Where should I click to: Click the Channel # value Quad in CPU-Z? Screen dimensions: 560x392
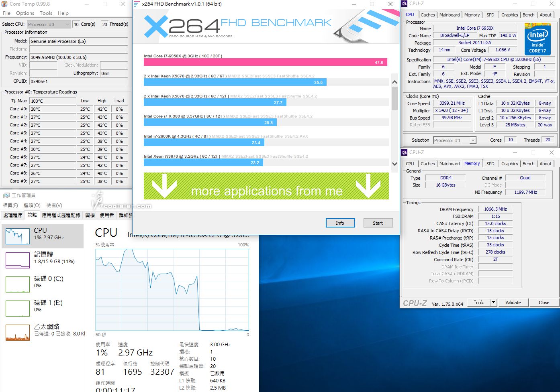(x=525, y=178)
